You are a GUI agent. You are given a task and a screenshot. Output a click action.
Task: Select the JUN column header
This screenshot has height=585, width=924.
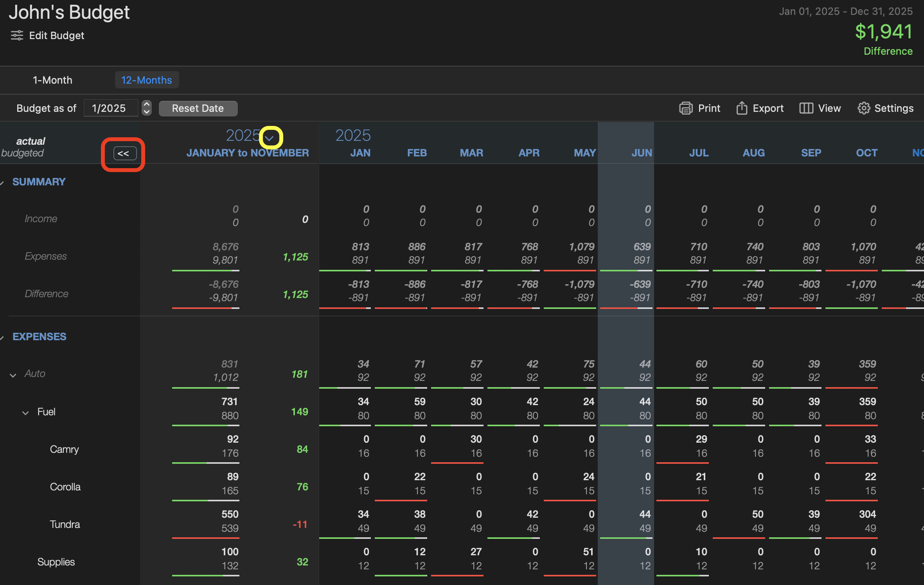tap(641, 153)
